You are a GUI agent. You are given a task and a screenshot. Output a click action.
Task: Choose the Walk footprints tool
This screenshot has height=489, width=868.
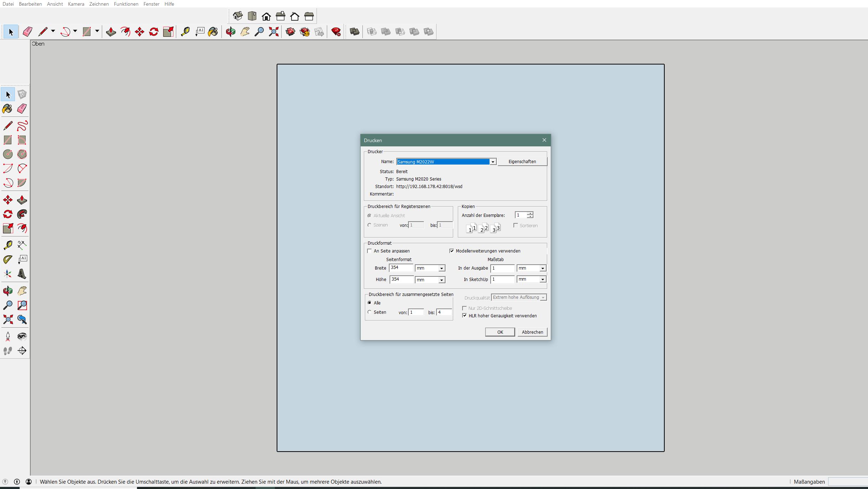pos(7,351)
